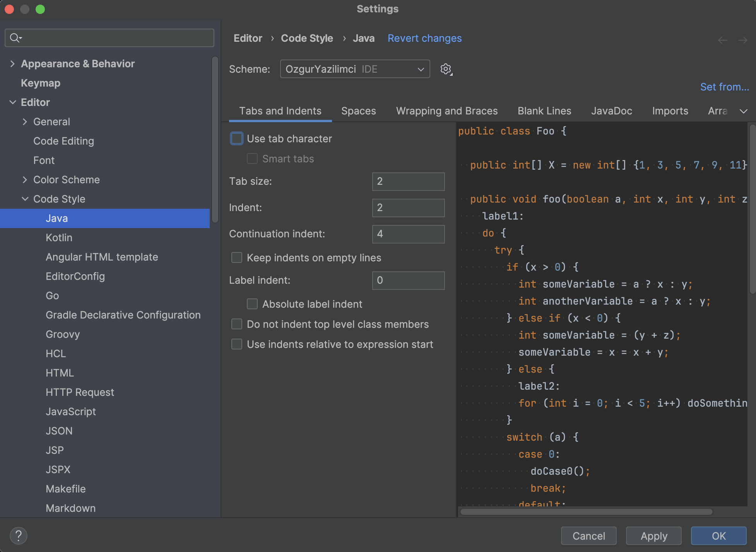The width and height of the screenshot is (756, 552).
Task: Check Do not indent top level class members
Action: [x=237, y=324]
